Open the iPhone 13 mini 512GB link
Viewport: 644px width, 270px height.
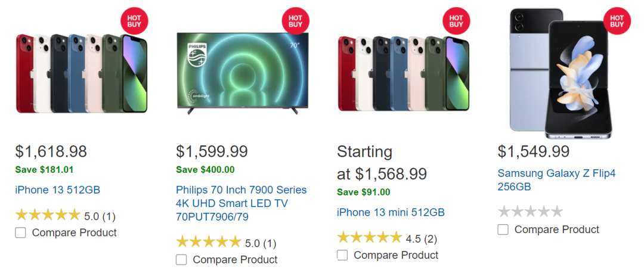[391, 213]
